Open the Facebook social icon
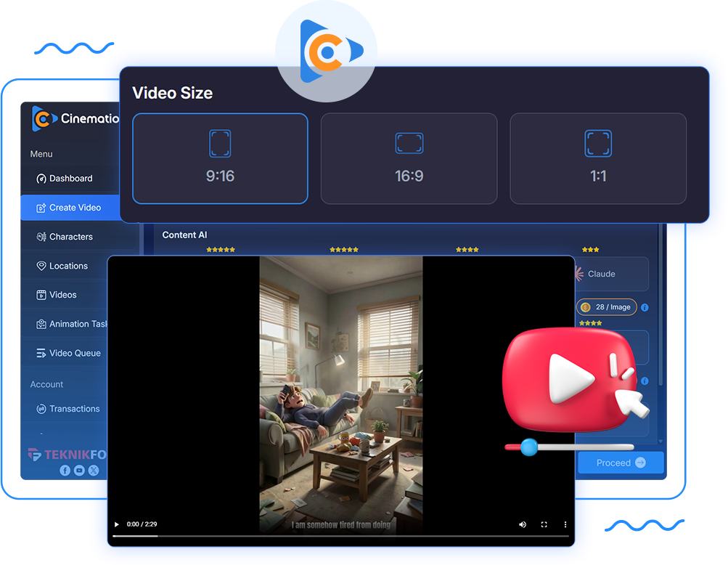This screenshot has height=565, width=728. pos(65,471)
